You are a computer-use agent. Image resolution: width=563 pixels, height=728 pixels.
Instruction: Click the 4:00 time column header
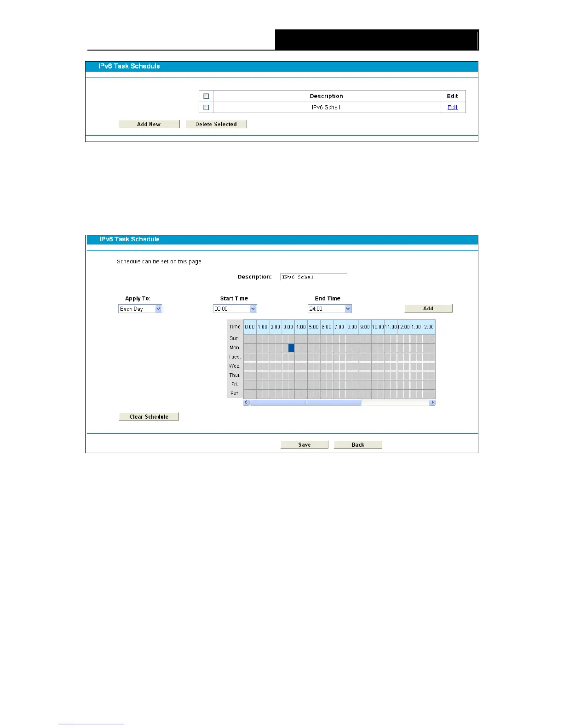click(301, 327)
